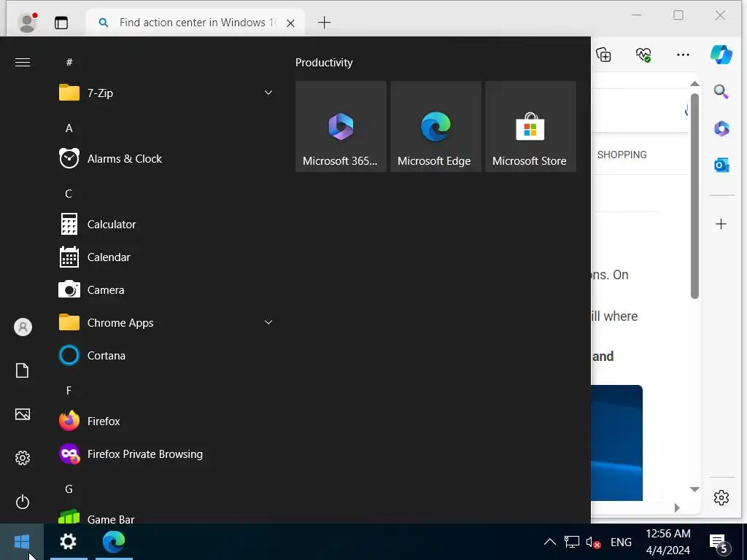Click the Windows Start button on taskbar
The image size is (747, 560).
[x=22, y=542]
